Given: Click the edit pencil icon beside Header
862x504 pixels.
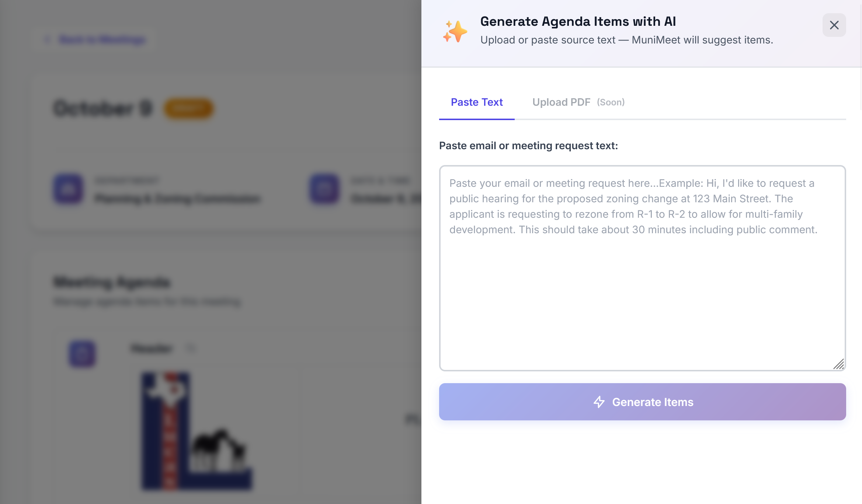Looking at the screenshot, I should tap(191, 348).
